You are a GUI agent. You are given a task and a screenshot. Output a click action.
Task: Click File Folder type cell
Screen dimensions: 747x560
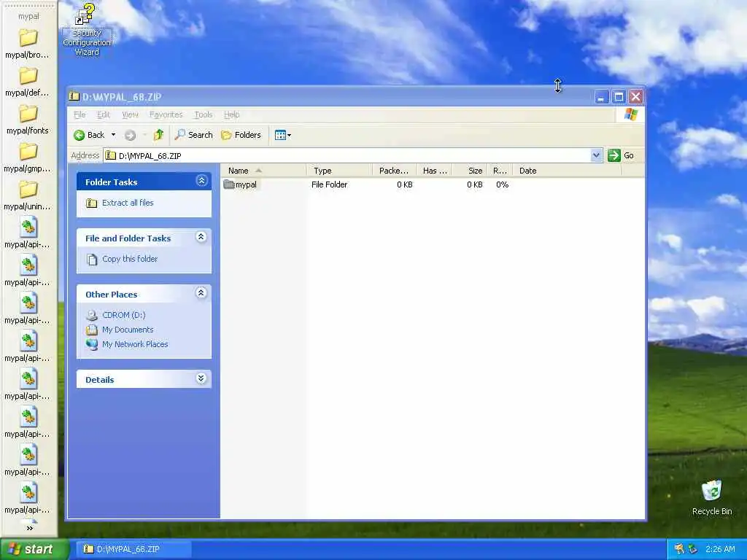tap(329, 184)
